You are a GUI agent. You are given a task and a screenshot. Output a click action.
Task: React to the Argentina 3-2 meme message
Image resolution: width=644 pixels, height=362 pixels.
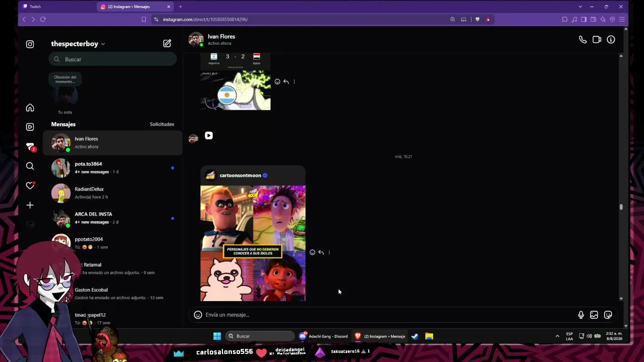277,81
